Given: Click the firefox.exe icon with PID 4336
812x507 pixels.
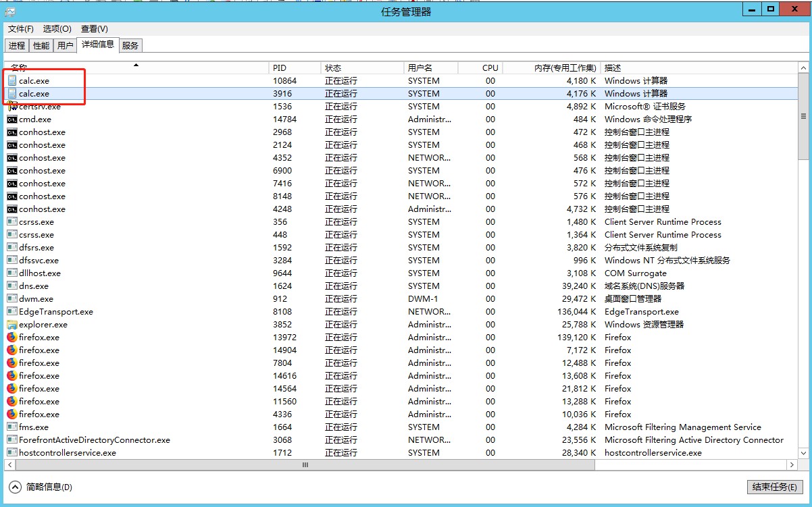Looking at the screenshot, I should click(x=12, y=414).
